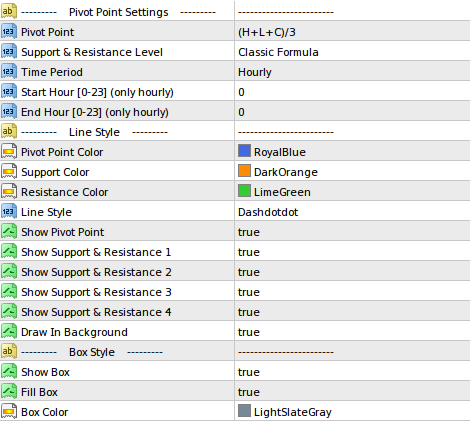The image size is (470, 421).
Task: Select the Fill Box parameter name
Action: pos(39,392)
